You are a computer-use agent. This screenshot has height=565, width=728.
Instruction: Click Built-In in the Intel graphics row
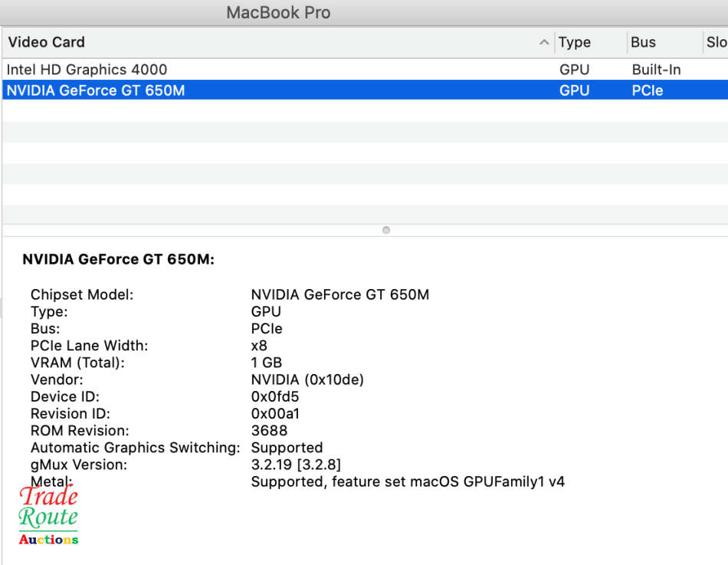click(x=656, y=69)
